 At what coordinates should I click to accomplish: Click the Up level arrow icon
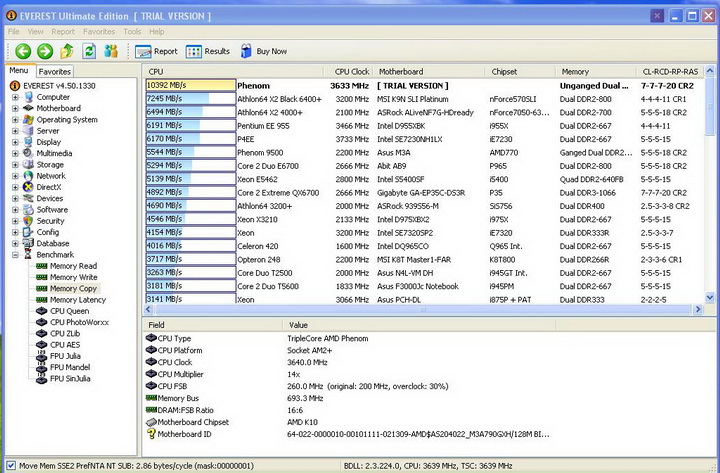pyautogui.click(x=67, y=51)
